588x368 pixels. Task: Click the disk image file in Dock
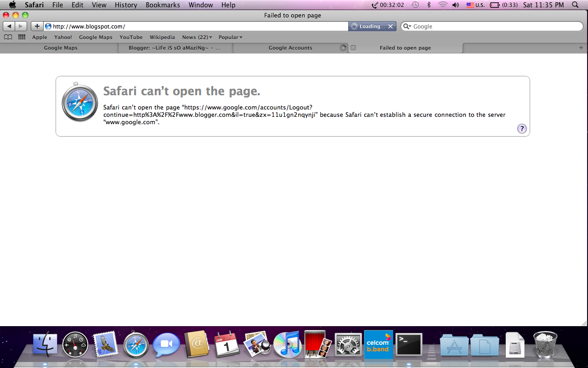coord(515,345)
